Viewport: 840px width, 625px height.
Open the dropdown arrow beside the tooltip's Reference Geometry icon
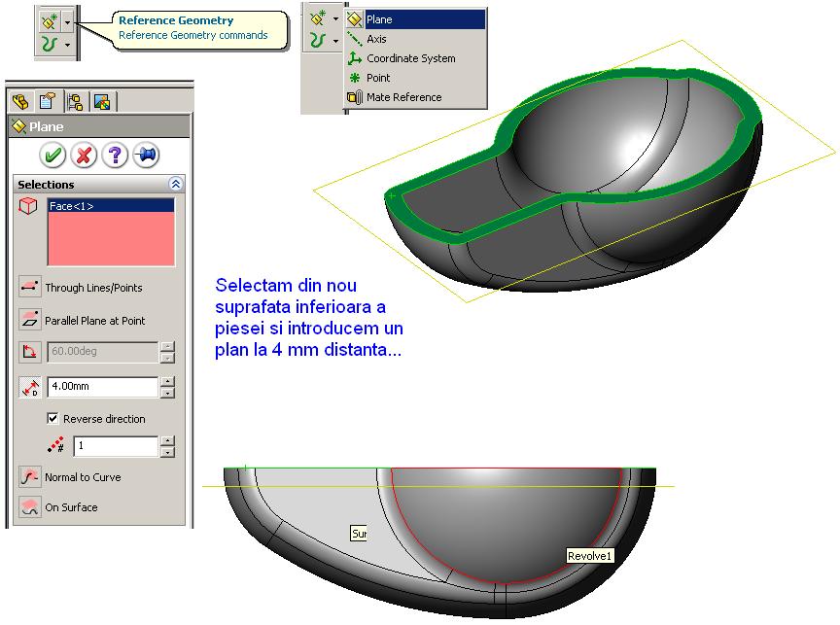point(67,22)
